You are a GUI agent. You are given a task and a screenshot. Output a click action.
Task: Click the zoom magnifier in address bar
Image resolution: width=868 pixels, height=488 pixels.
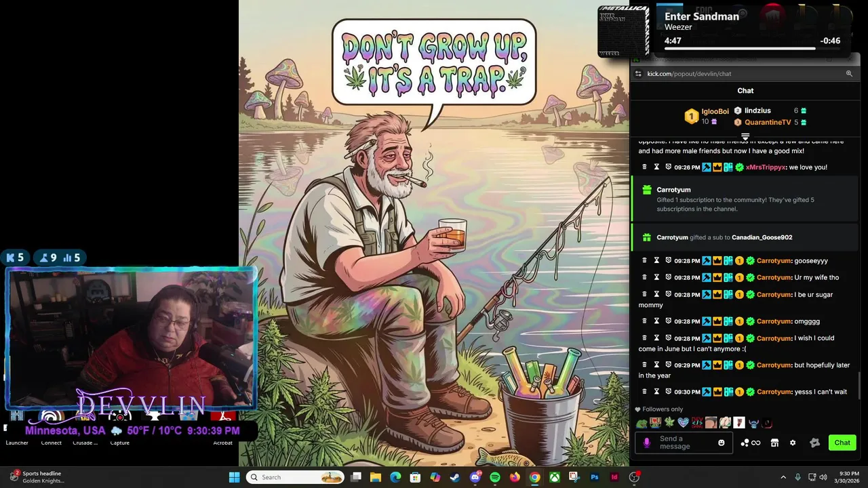point(849,73)
